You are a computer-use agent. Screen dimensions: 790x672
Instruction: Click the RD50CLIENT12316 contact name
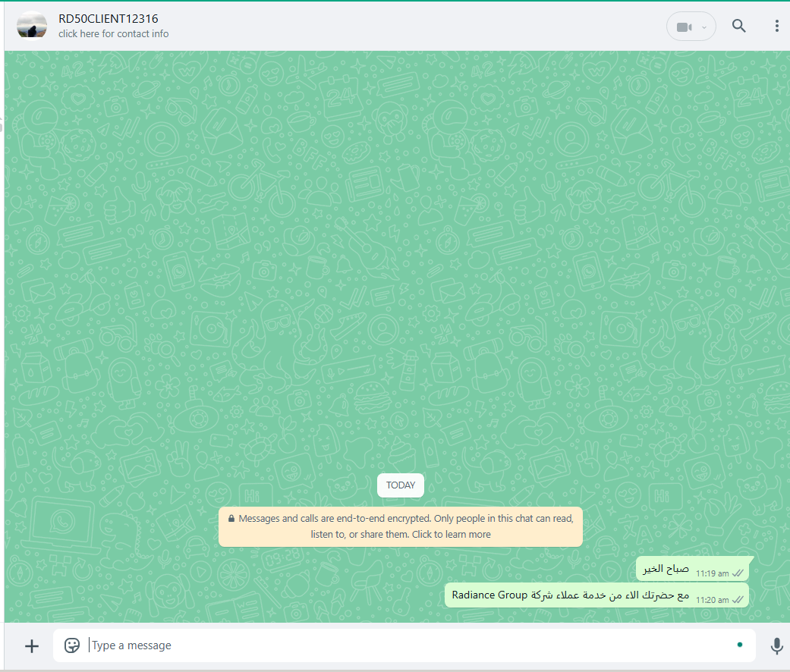[x=109, y=19]
